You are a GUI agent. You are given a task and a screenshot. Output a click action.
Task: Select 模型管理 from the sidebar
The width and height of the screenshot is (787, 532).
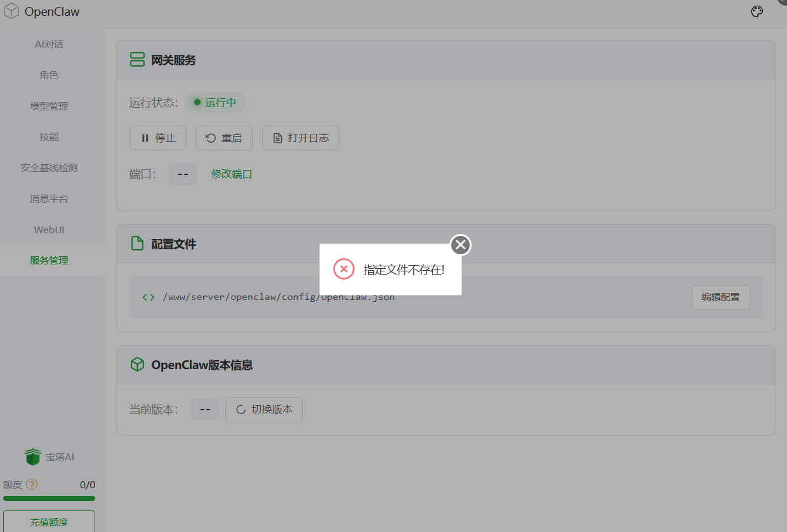tap(49, 106)
